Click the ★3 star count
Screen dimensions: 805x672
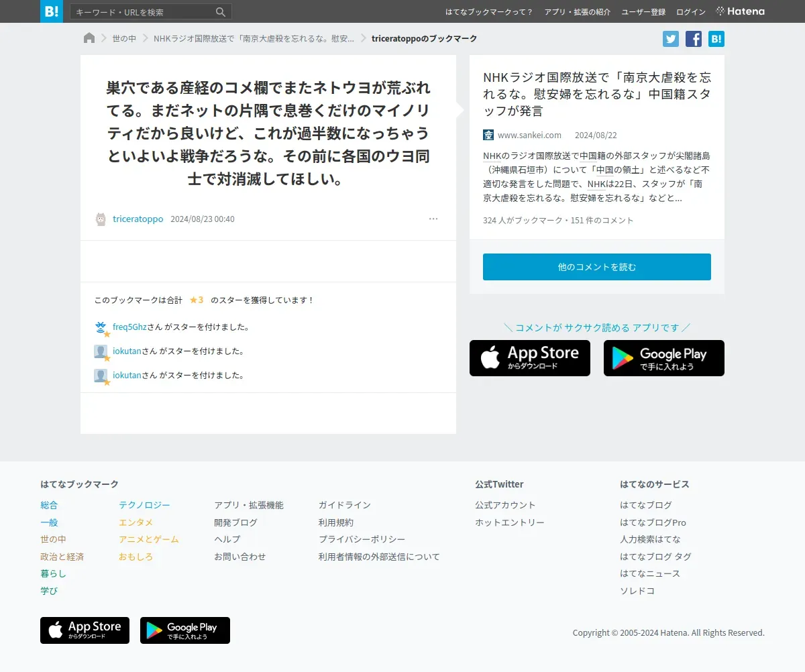[x=197, y=300]
